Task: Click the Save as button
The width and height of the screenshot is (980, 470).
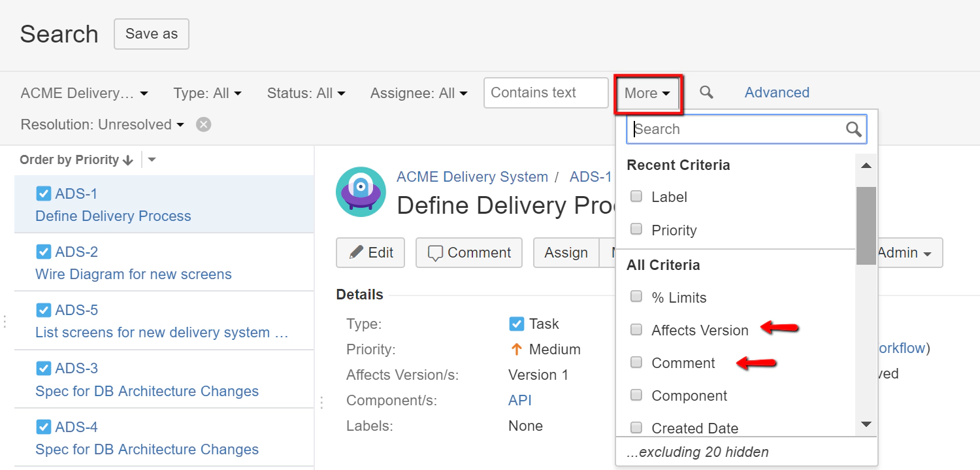Action: point(152,34)
